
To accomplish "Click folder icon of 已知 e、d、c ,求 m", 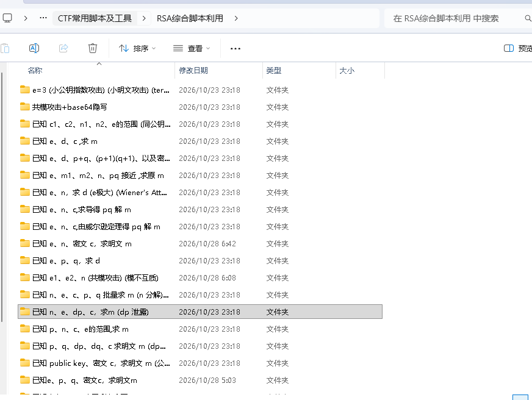I will pyautogui.click(x=25, y=141).
